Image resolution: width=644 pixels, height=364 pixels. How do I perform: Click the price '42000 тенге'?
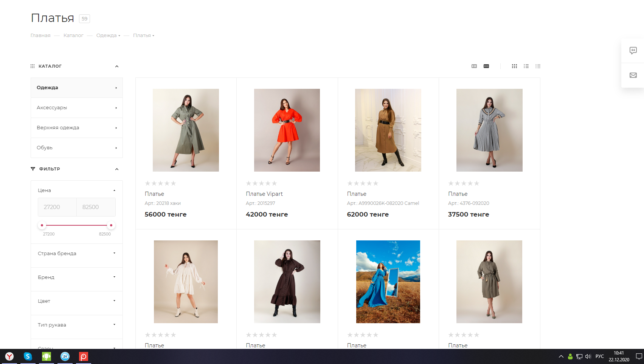click(267, 214)
